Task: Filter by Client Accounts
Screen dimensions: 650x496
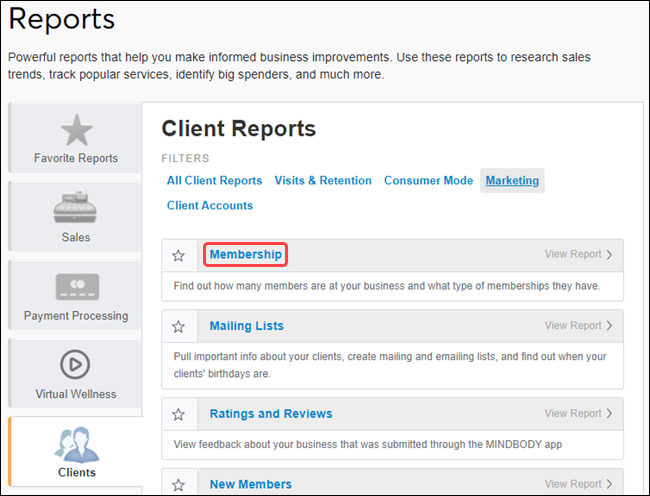Action: [x=210, y=206]
